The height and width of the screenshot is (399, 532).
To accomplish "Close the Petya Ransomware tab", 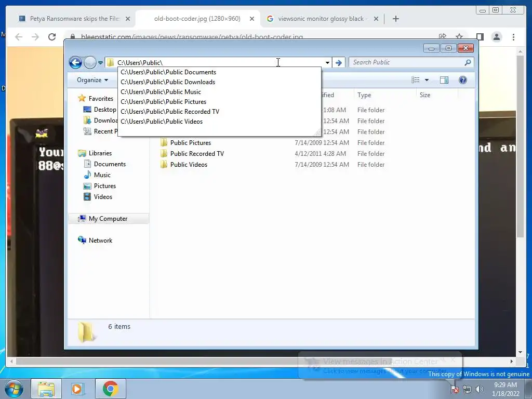I will click(128, 19).
